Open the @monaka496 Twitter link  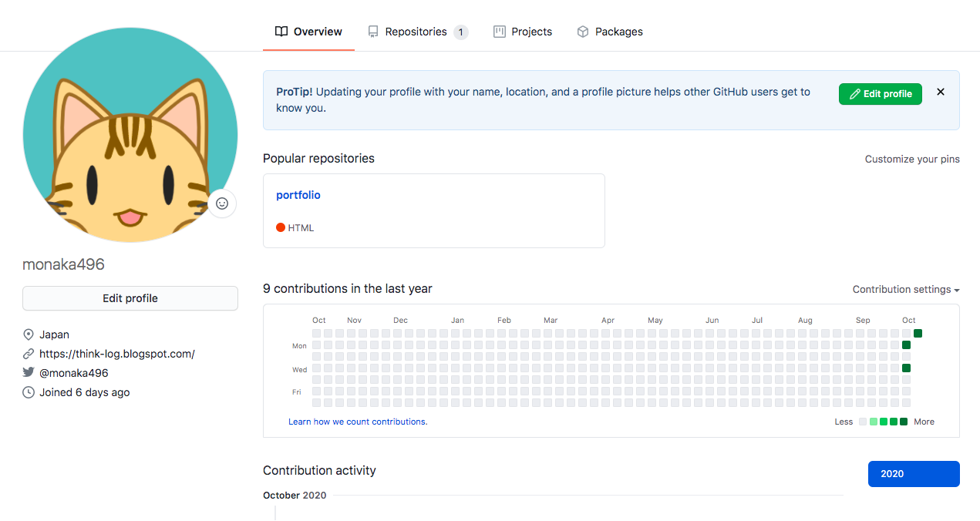(74, 373)
